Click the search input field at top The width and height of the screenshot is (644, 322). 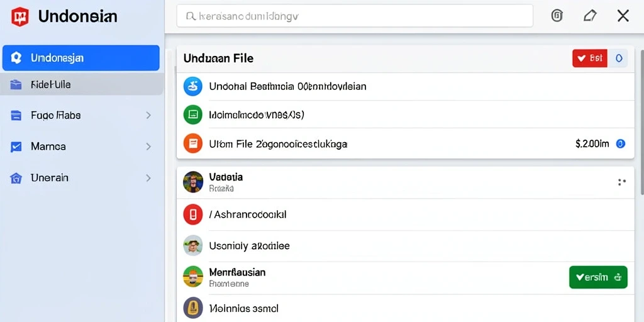355,16
